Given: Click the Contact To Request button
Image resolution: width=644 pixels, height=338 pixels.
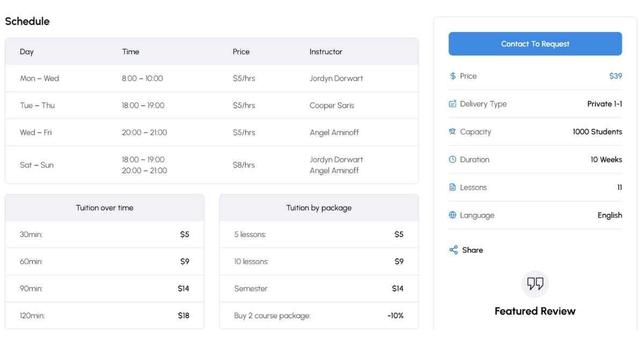Looking at the screenshot, I should tap(535, 43).
